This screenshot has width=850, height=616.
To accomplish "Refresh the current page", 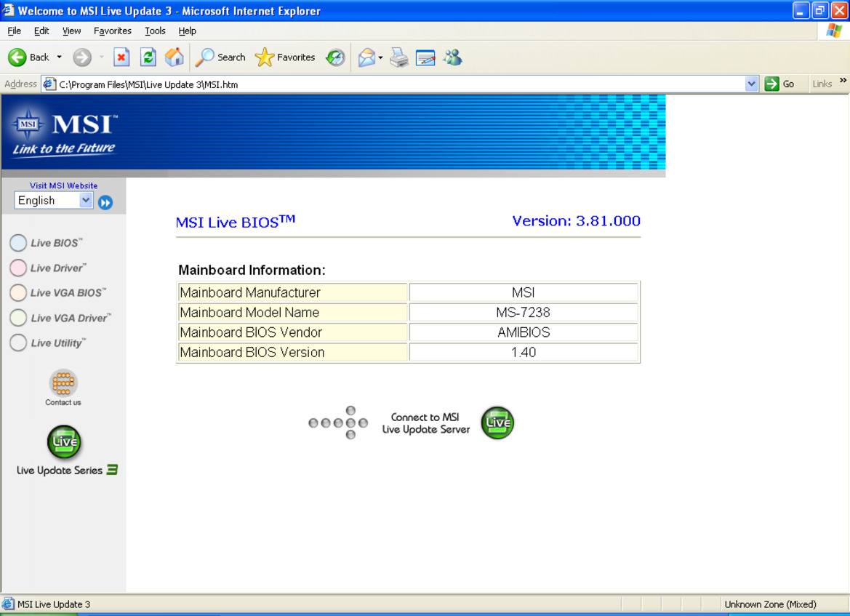I will click(x=148, y=57).
